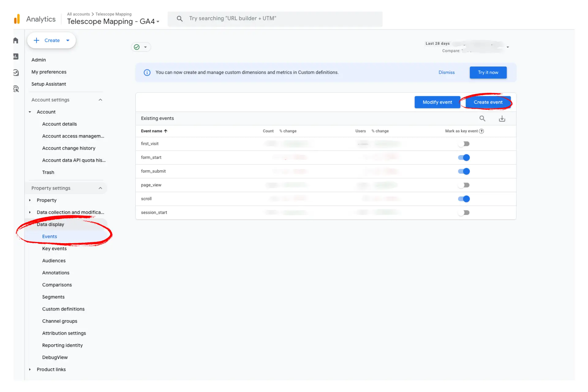This screenshot has height=392, width=588.
Task: Select Events in the sidebar
Action: click(x=50, y=237)
